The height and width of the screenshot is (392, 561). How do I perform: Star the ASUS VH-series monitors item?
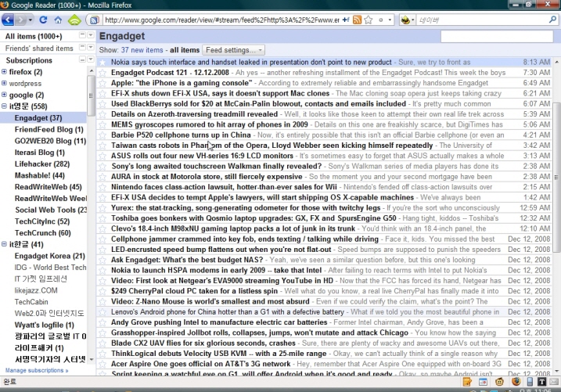point(102,156)
